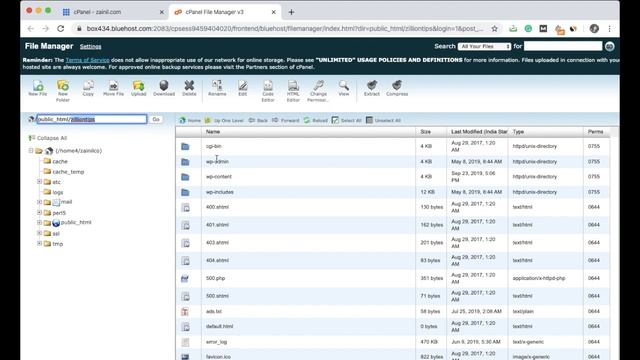Choose the Move File tool
The height and width of the screenshot is (360, 640).
[x=113, y=88]
